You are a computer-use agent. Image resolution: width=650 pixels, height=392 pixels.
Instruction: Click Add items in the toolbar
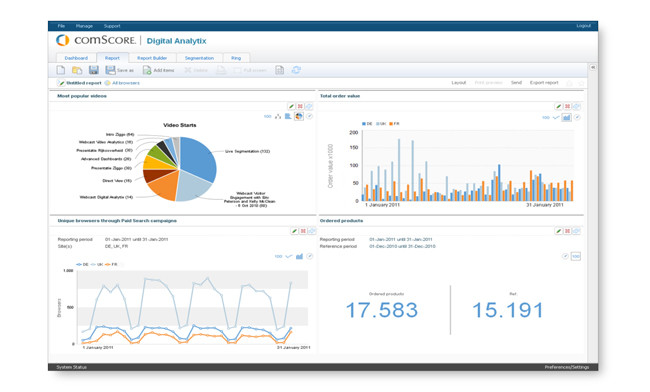(158, 70)
